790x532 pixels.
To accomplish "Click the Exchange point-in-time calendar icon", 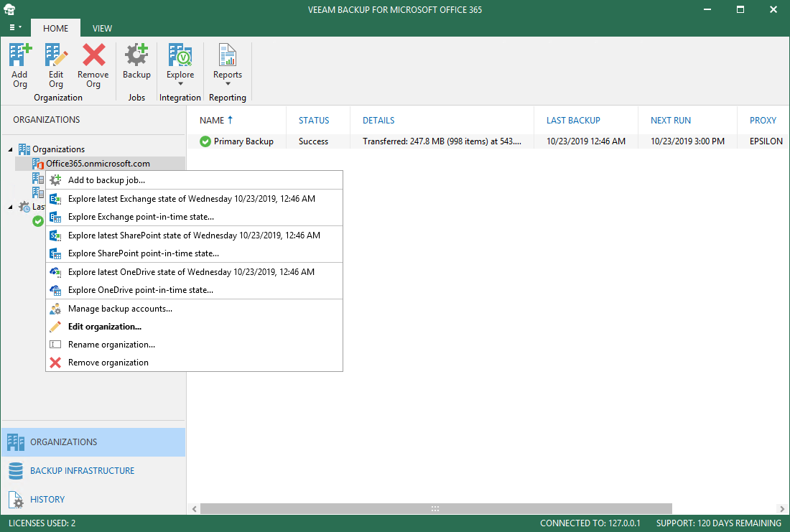I will [x=55, y=217].
